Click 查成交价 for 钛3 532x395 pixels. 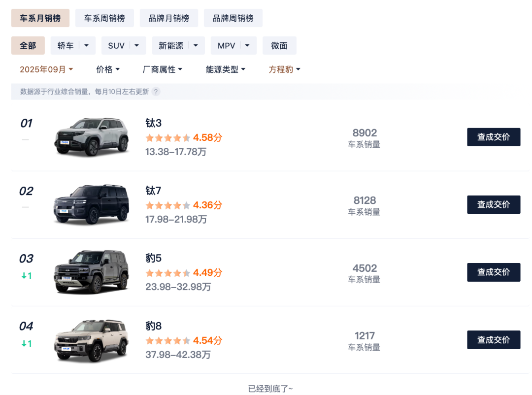pos(494,137)
